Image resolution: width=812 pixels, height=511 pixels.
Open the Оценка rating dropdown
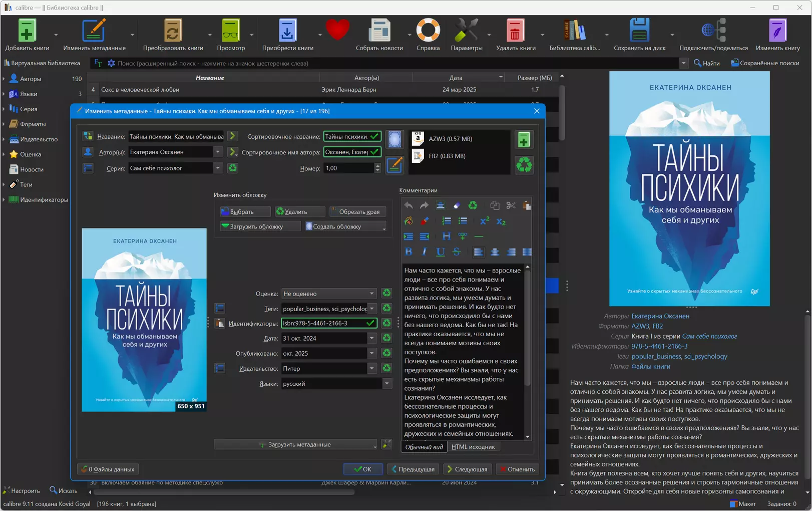(328, 294)
